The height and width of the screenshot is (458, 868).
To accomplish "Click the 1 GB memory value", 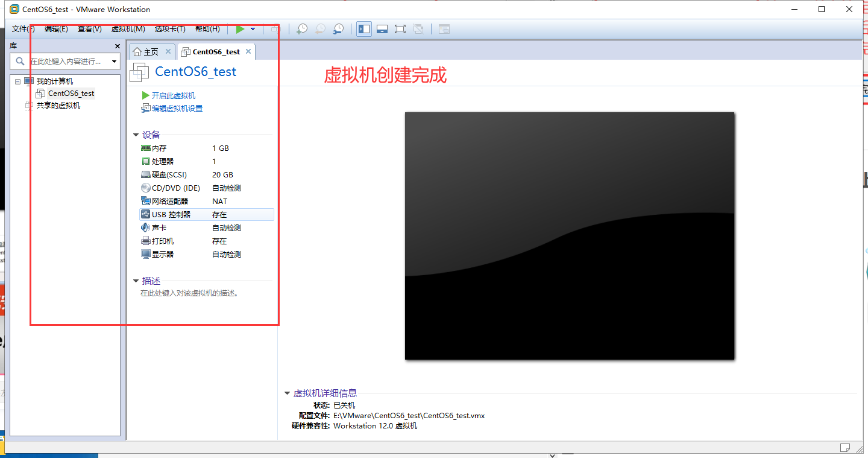I will pyautogui.click(x=221, y=148).
